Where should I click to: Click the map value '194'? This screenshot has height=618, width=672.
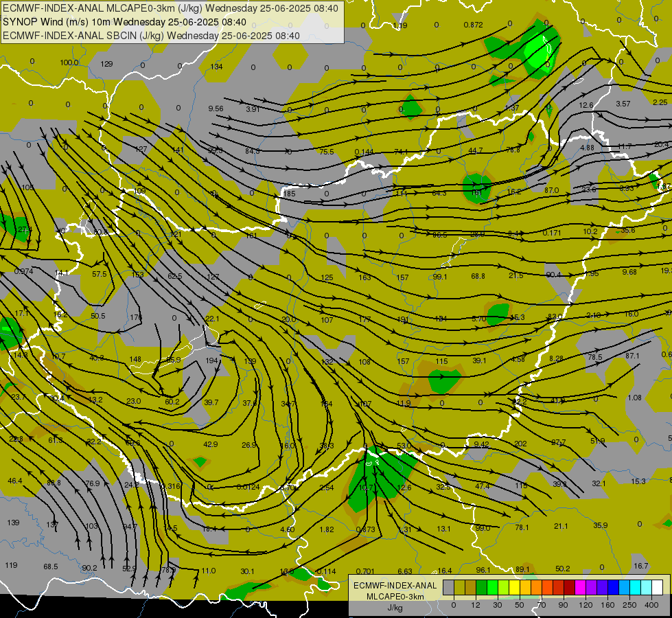[x=211, y=360]
